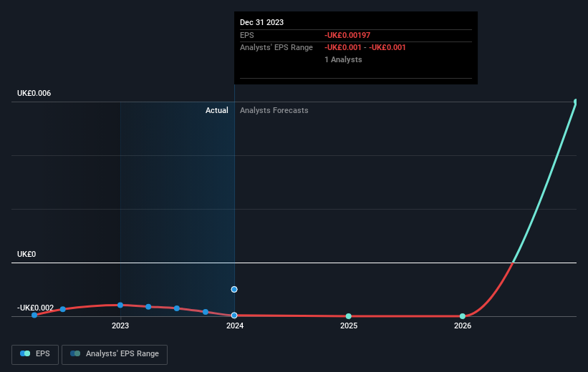Click the 2025 x-axis label
Screen dimensions: 588x372
coord(349,325)
